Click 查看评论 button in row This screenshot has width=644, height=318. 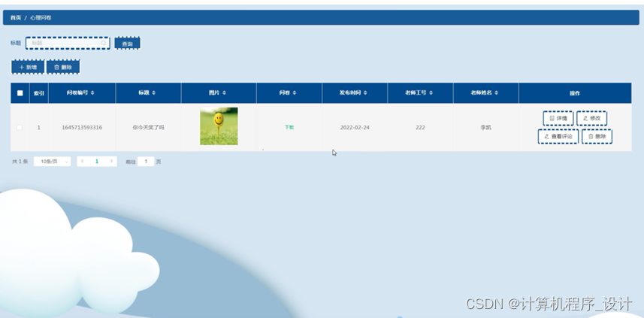(558, 136)
